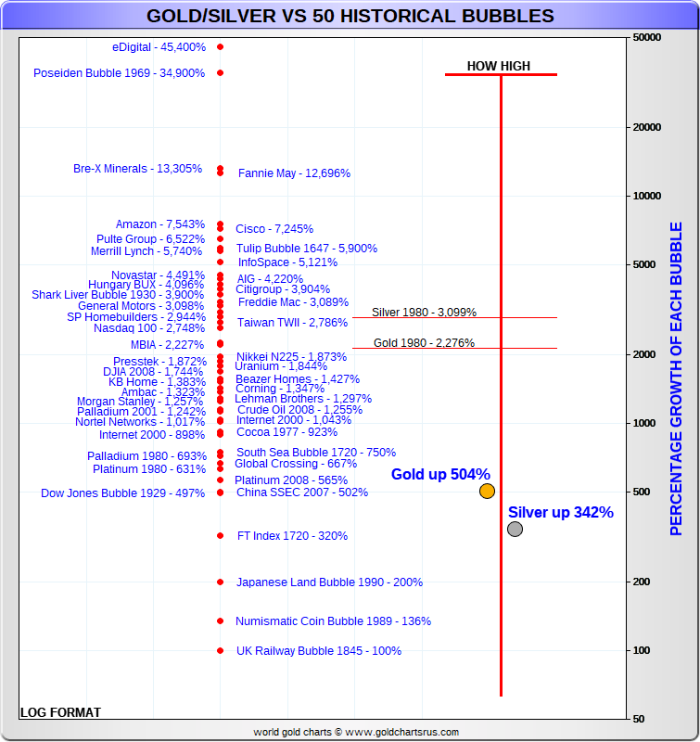
Task: Click the Silver up 342% text
Action: click(561, 513)
